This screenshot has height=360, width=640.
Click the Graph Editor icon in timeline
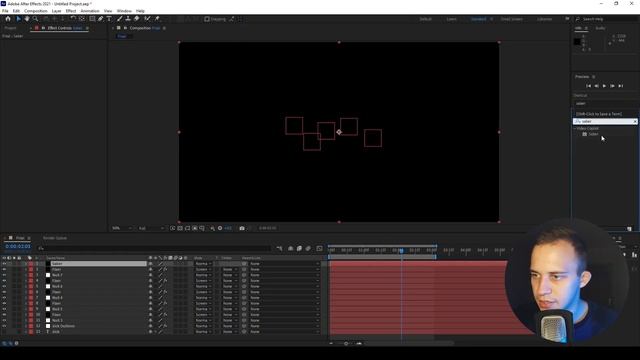[319, 248]
